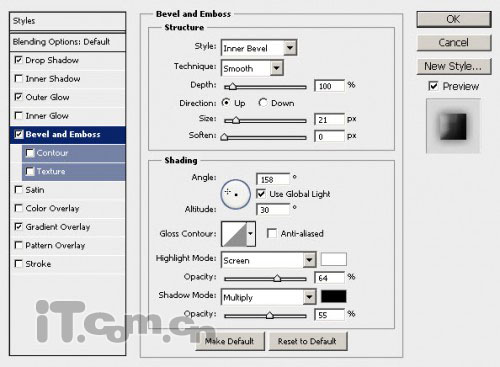The image size is (500, 367).
Task: Click the Angle dial light direction control
Action: 236,194
